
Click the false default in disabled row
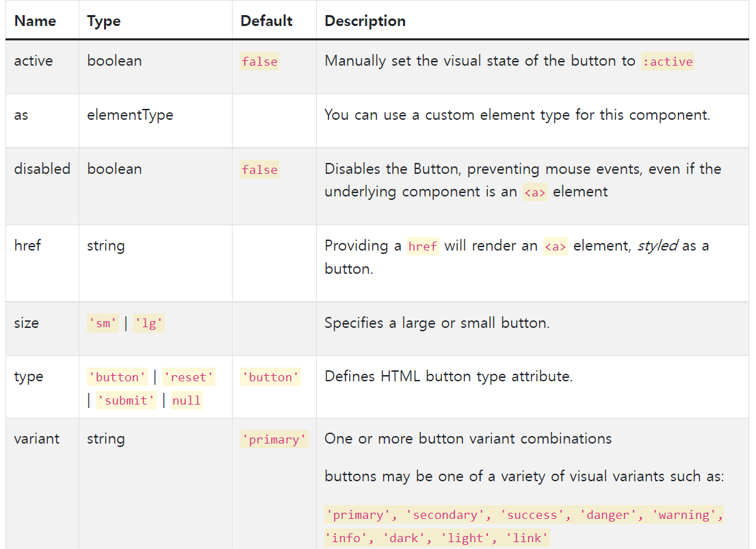click(259, 170)
